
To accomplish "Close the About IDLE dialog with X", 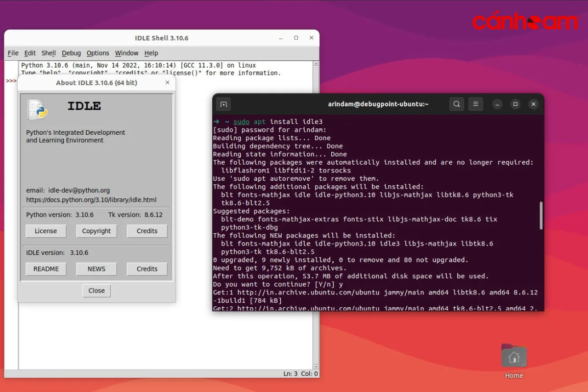I will point(167,82).
